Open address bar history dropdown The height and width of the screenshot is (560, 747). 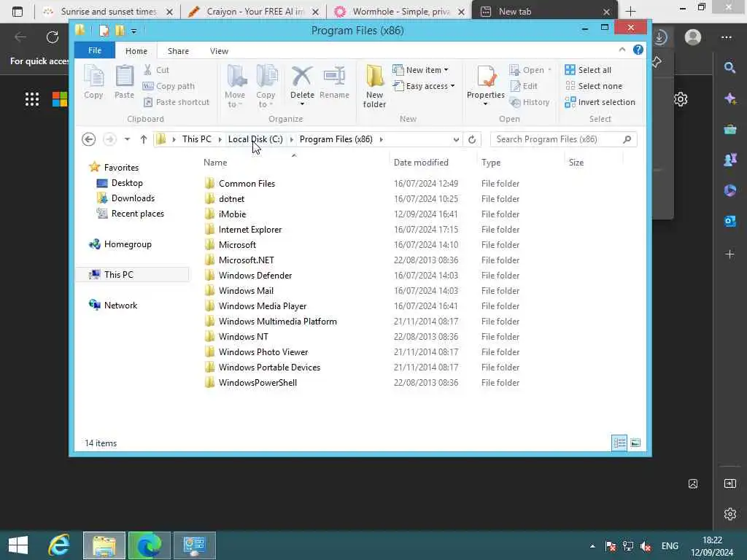pyautogui.click(x=456, y=139)
